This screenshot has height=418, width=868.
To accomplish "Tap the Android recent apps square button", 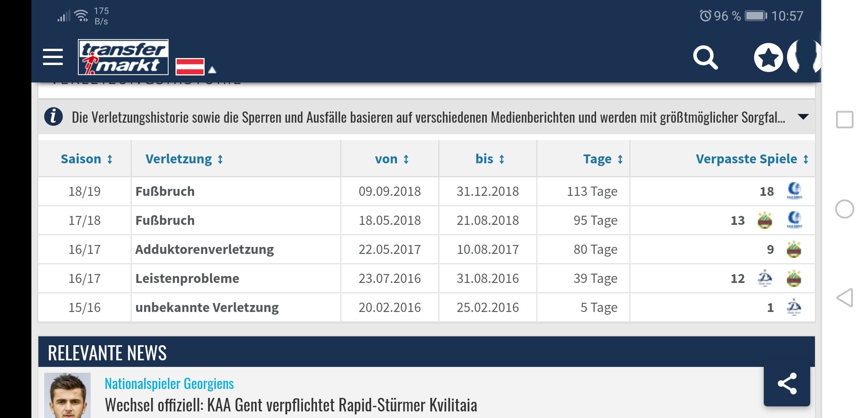I will coord(844,120).
